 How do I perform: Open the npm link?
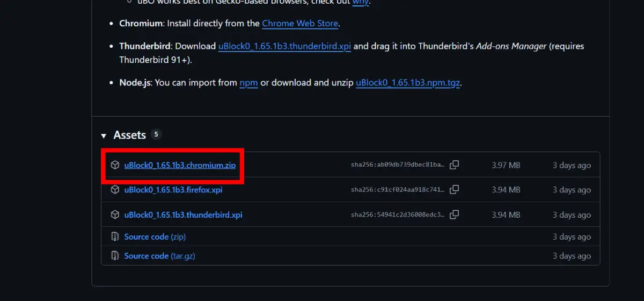tap(248, 83)
